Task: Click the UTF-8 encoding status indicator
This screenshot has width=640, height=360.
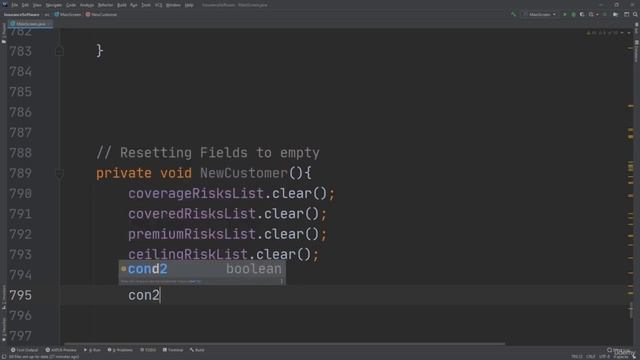Action: point(604,357)
